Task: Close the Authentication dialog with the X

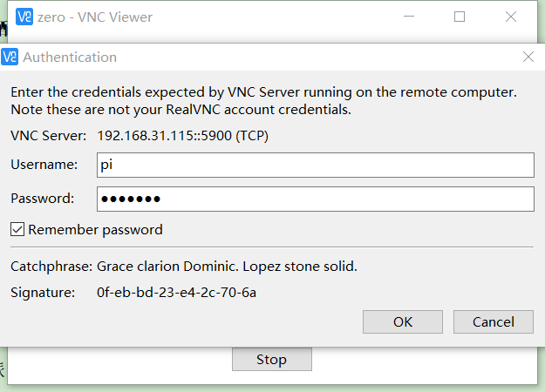Action: [x=528, y=57]
